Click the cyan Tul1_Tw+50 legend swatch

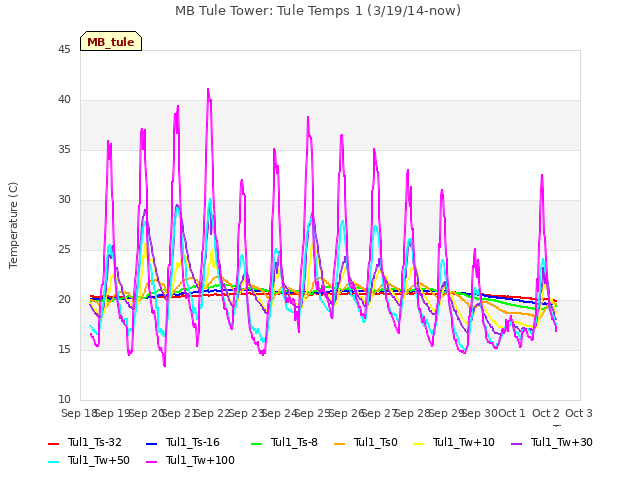click(x=53, y=462)
